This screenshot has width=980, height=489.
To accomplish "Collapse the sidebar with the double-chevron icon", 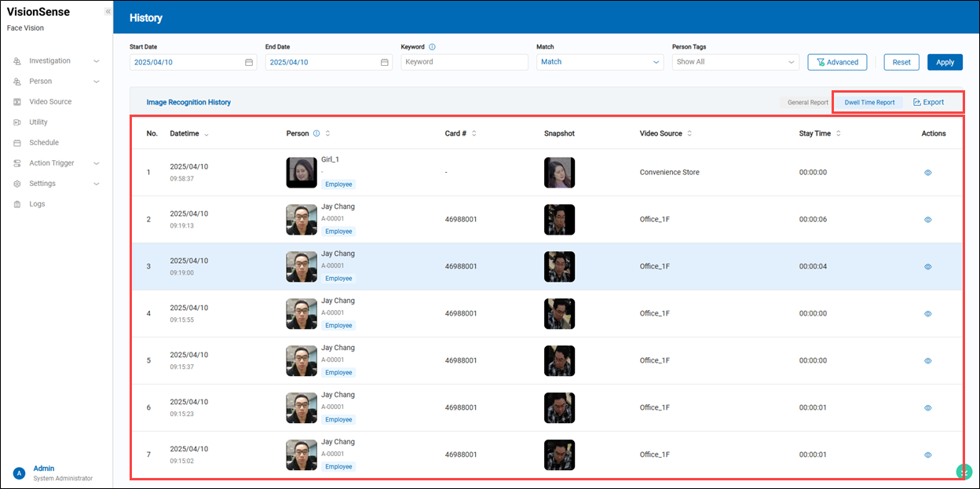I will [108, 12].
